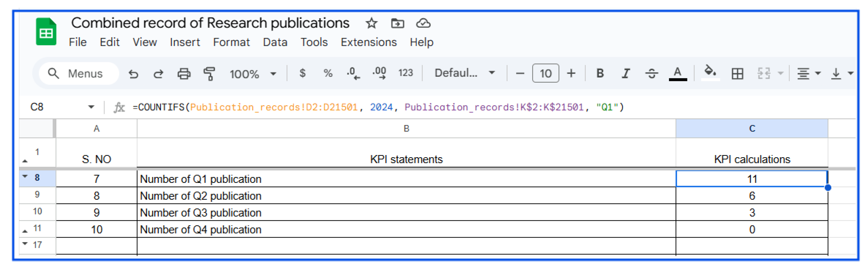The image size is (868, 270).
Task: Toggle Strikethrough formatting
Action: pos(651,73)
